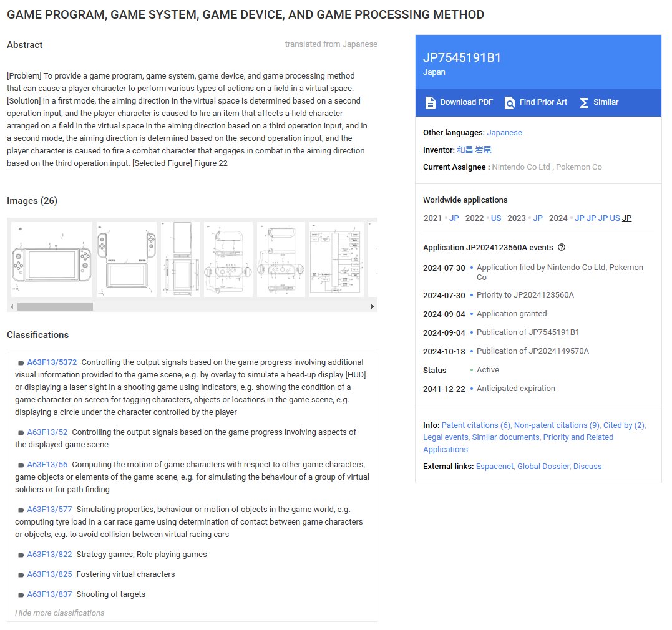Open the US application listed under 2024
672x630 pixels.
click(615, 218)
